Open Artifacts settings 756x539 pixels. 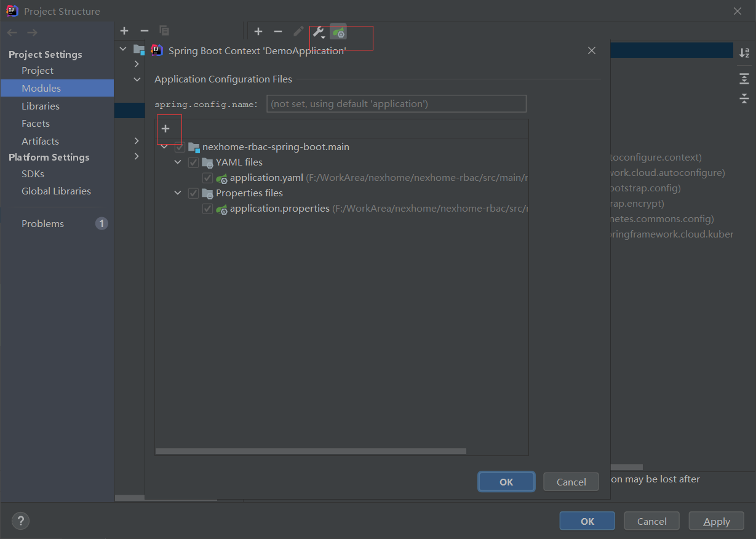tap(40, 141)
